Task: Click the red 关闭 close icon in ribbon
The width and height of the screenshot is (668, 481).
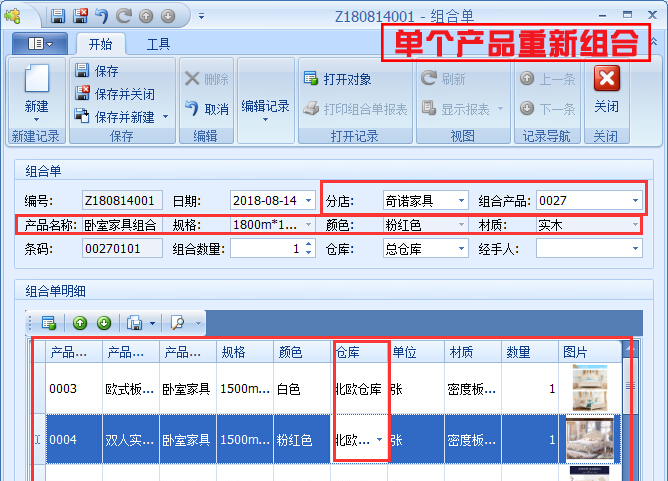Action: [606, 79]
